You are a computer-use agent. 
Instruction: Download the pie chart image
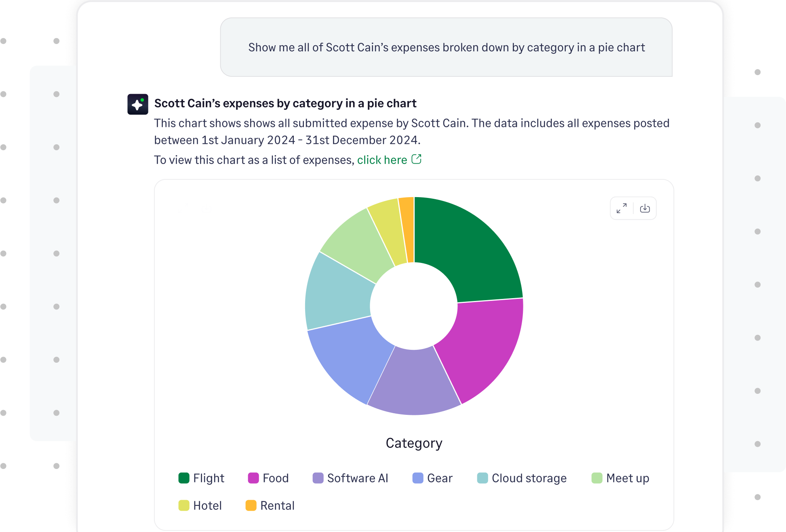click(x=645, y=208)
